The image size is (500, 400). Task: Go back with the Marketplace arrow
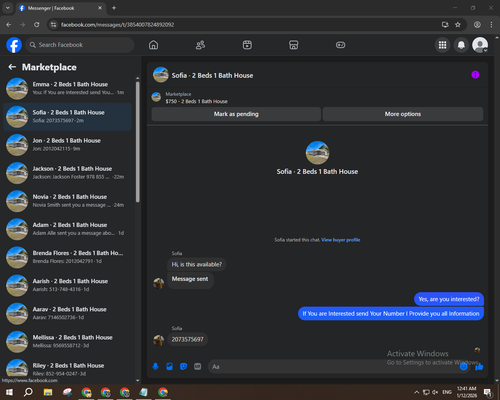[12, 67]
